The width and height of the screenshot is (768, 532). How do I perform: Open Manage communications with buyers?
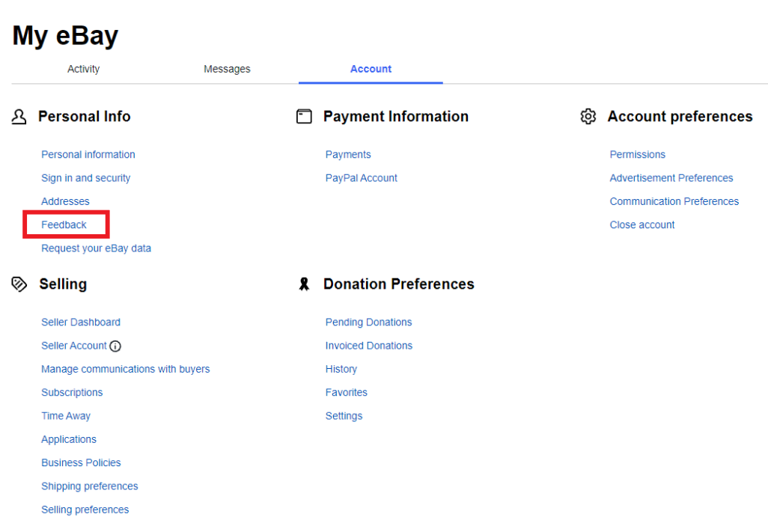(126, 370)
